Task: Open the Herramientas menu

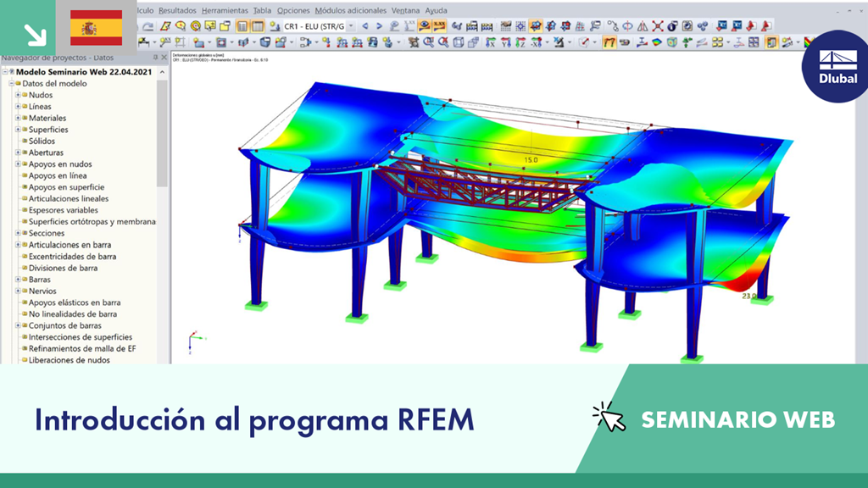Action: [x=225, y=10]
